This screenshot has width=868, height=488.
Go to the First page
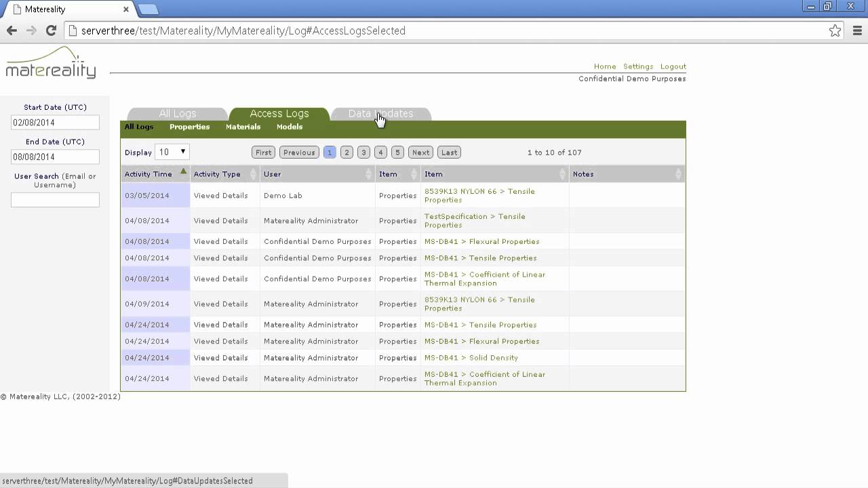[264, 152]
